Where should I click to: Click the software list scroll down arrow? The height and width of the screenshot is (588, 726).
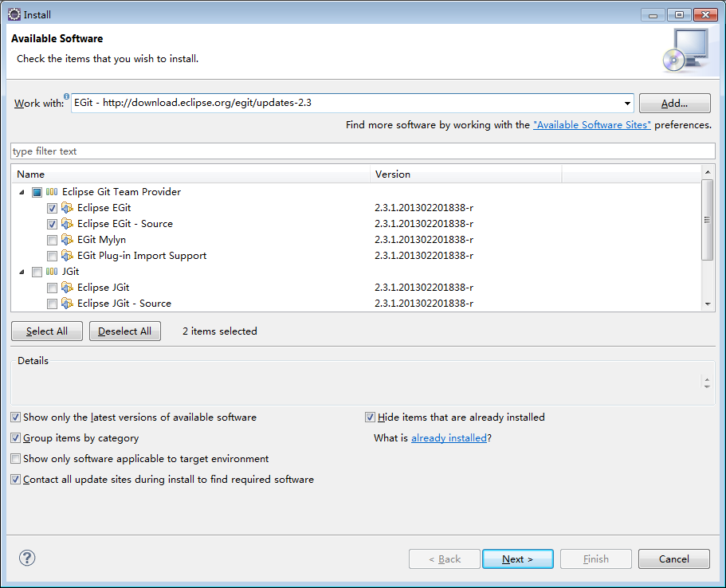pos(708,304)
